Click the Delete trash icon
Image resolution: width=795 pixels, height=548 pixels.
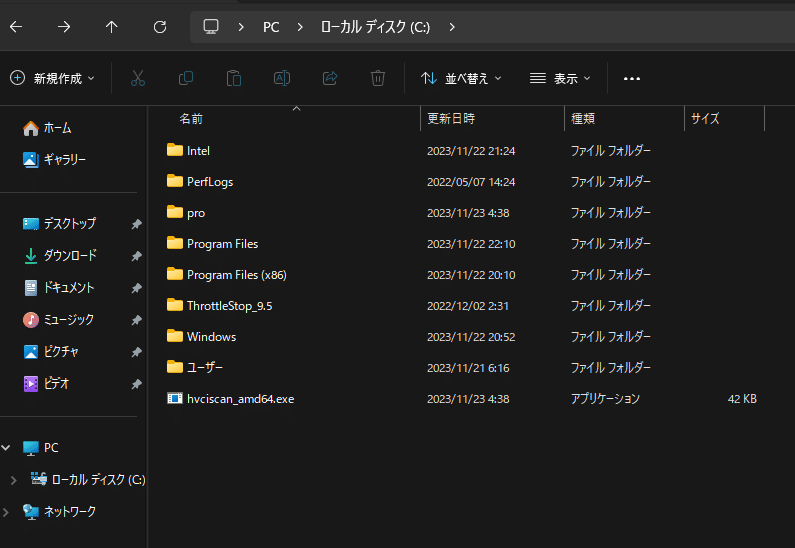tap(378, 78)
